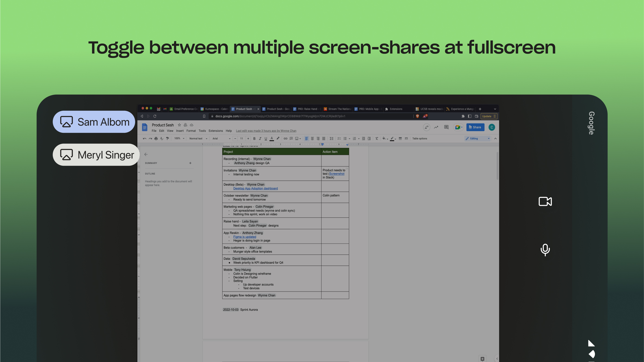The image size is (644, 362).
Task: Open line and paragraph spacing
Action: (331, 139)
